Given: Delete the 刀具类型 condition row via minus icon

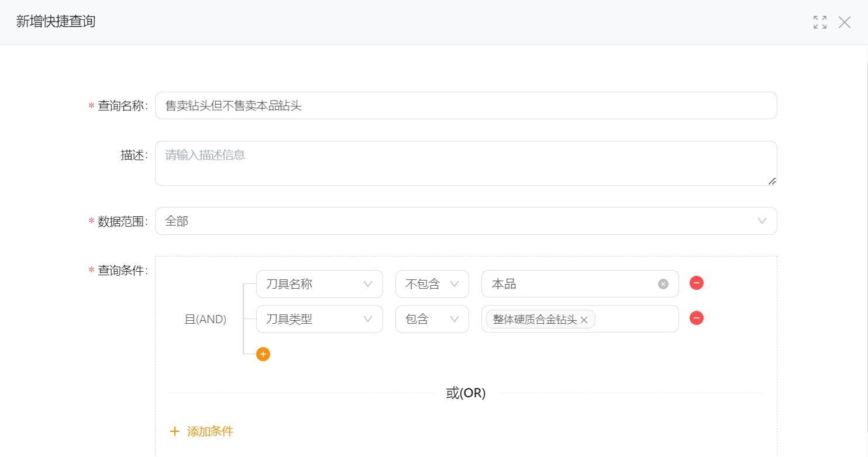Looking at the screenshot, I should (x=696, y=318).
